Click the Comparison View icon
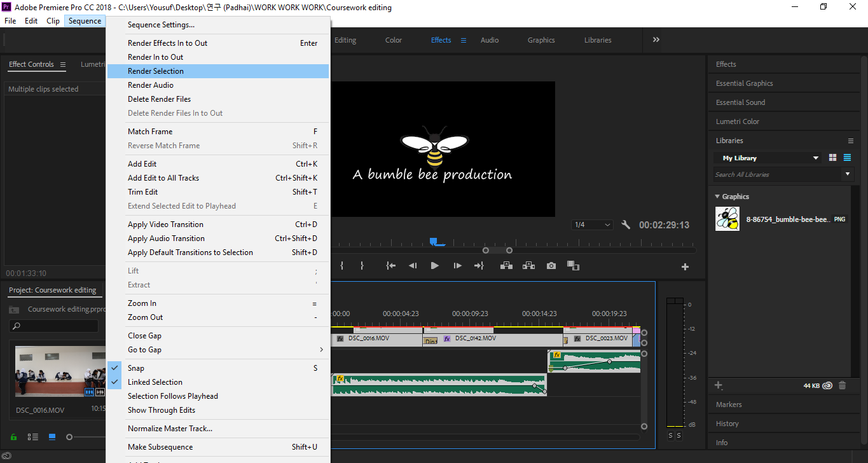The image size is (868, 463). pyautogui.click(x=573, y=266)
